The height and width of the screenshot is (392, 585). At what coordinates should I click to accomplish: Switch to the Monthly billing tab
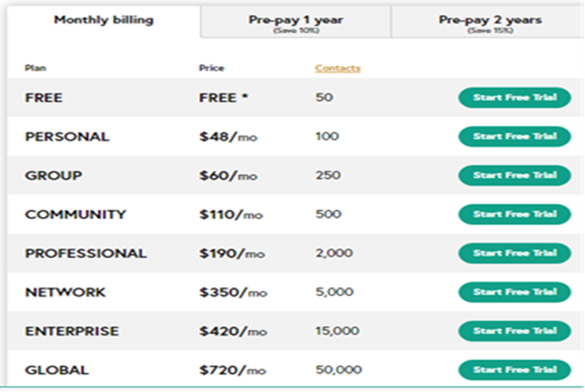[x=104, y=21]
